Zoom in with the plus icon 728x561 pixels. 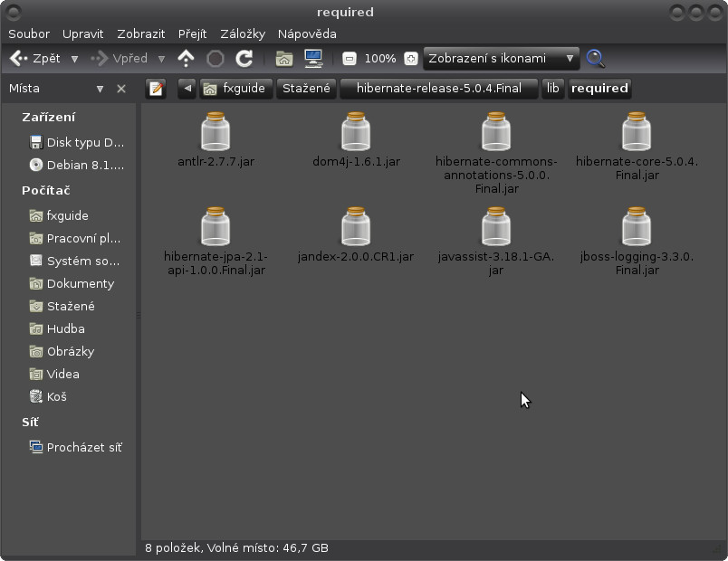click(x=411, y=59)
